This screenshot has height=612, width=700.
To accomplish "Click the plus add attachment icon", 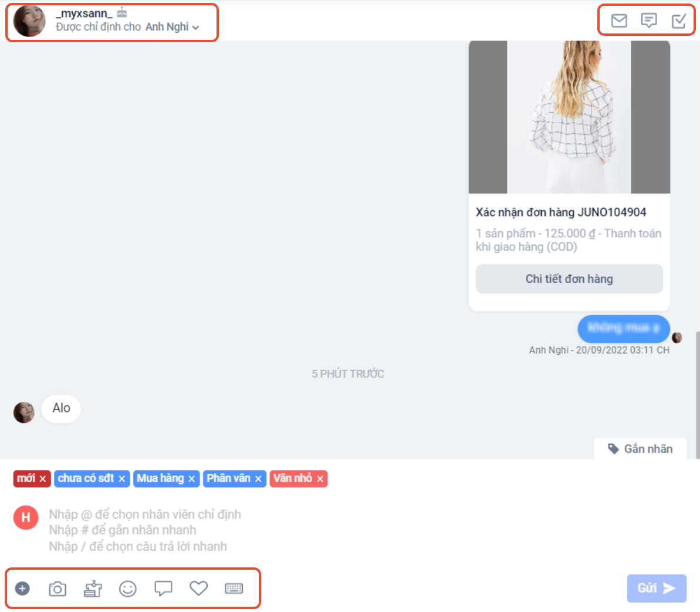I will point(22,589).
